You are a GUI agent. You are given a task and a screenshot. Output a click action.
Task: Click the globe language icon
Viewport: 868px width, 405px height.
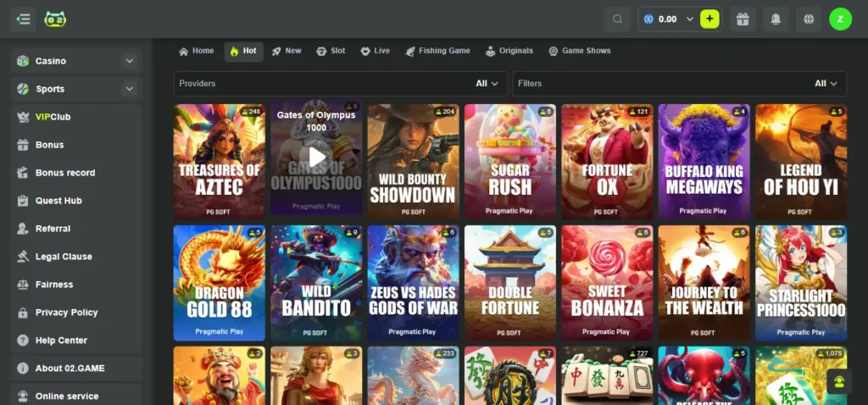pyautogui.click(x=809, y=19)
